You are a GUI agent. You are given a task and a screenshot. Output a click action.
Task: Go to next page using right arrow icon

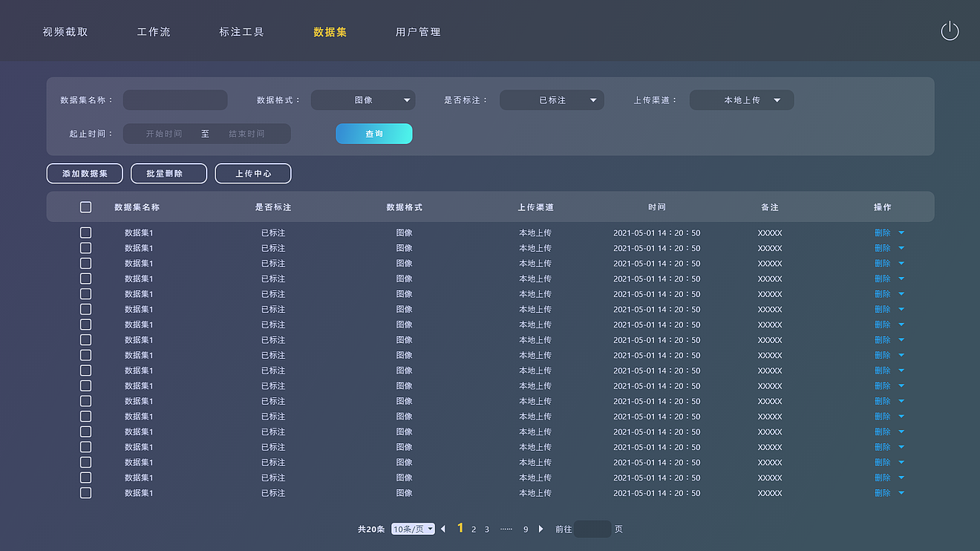point(541,528)
